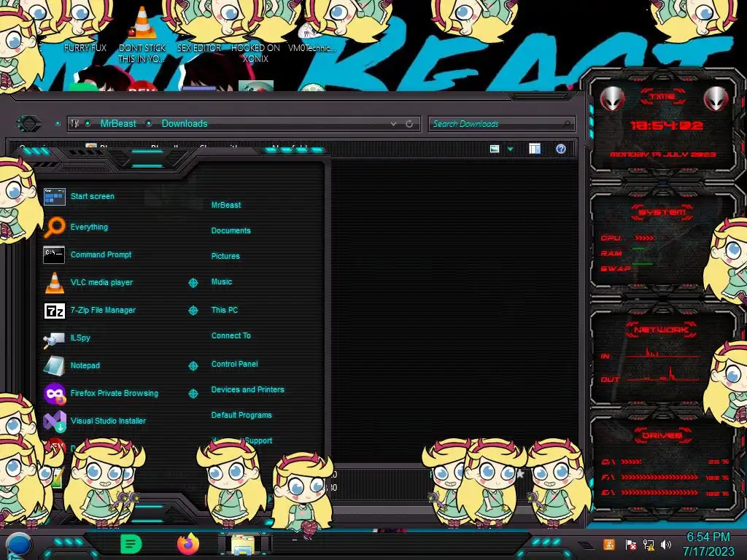The image size is (747, 560).
Task: Open network status tray icon
Action: (x=649, y=545)
